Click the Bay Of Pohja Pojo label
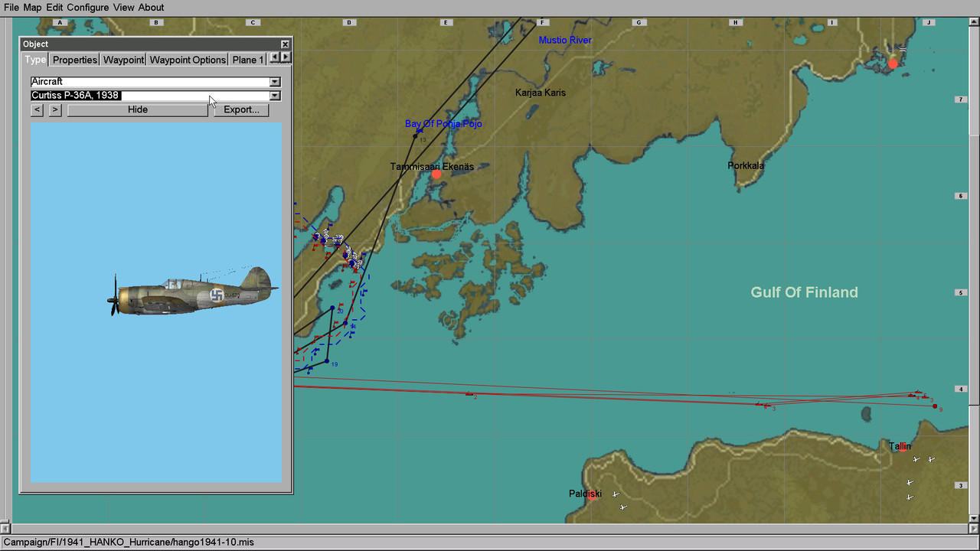 443,124
